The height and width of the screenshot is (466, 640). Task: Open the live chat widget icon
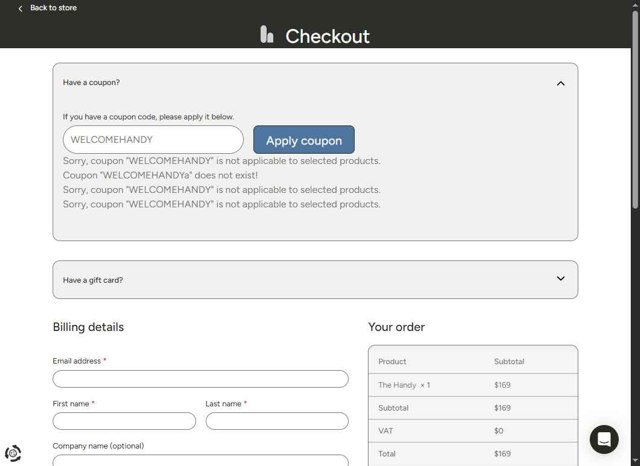click(x=604, y=439)
